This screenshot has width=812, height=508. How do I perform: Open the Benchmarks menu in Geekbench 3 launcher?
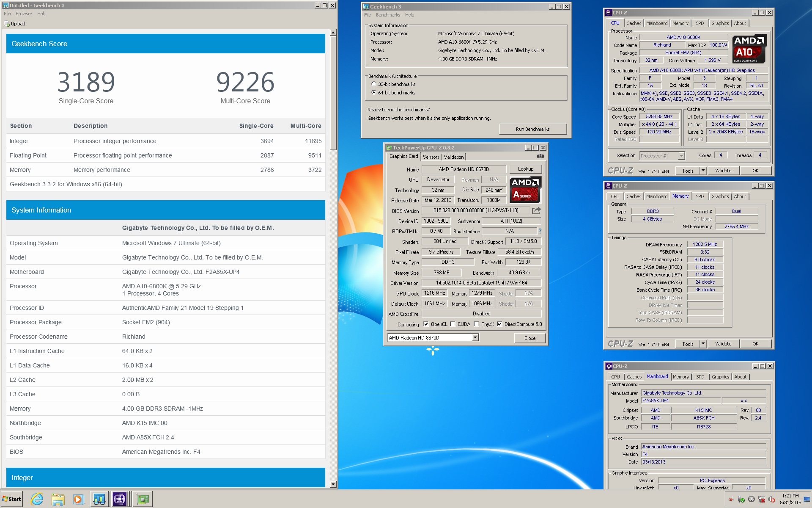click(x=388, y=15)
